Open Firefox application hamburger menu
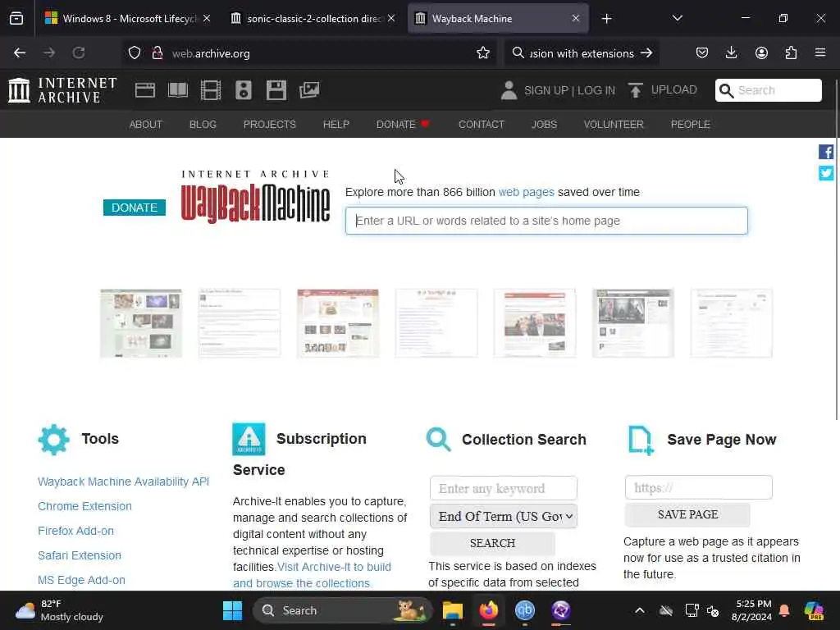840x630 pixels. click(820, 53)
